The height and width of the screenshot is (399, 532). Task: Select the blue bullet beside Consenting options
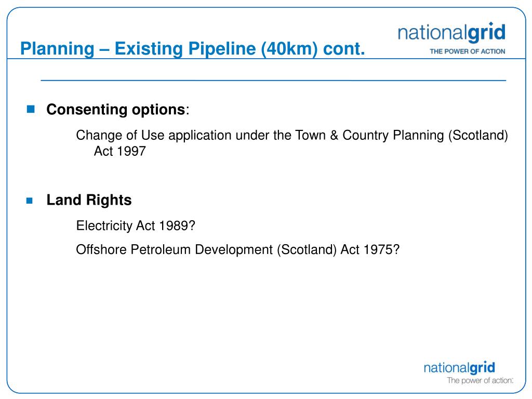[31, 109]
